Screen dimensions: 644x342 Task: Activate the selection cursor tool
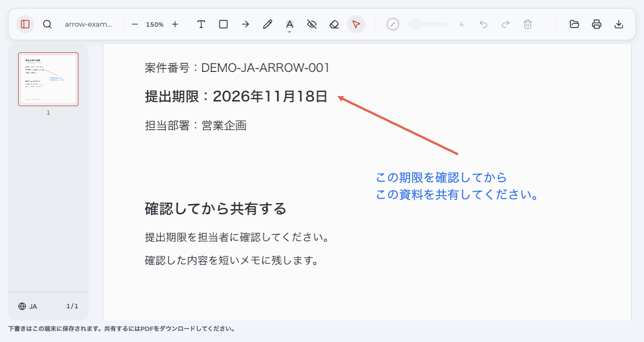[x=356, y=24]
